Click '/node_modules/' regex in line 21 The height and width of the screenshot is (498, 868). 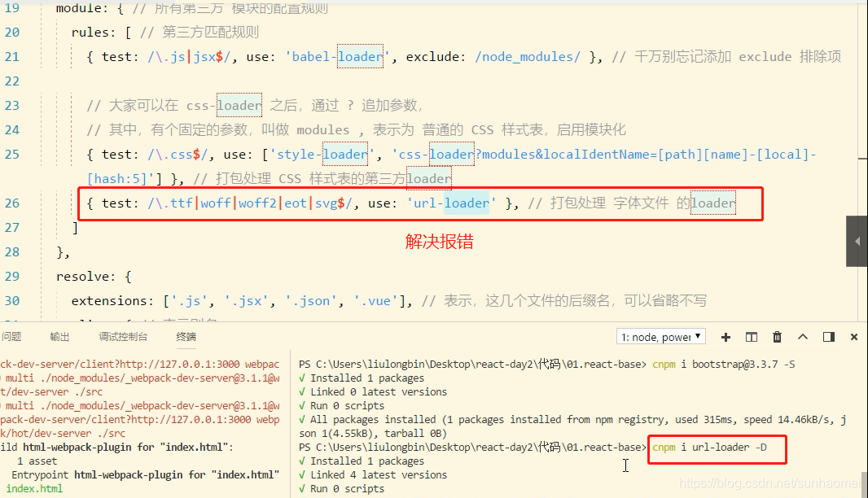point(528,56)
